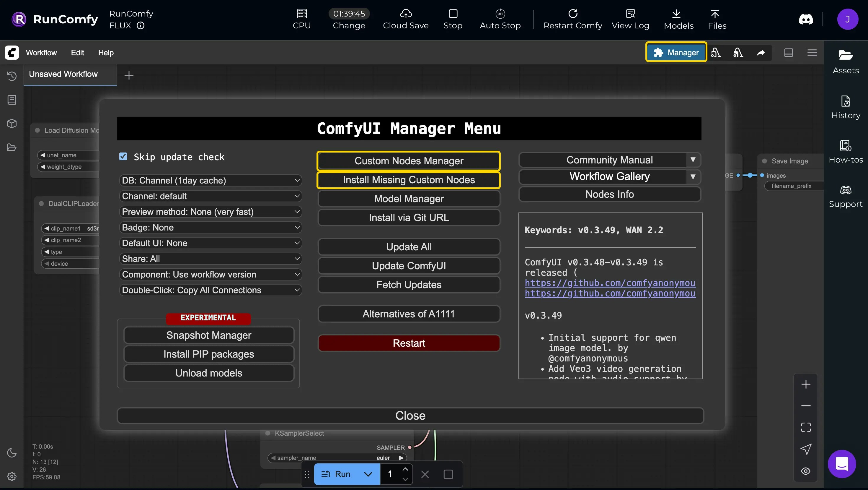868x490 pixels.
Task: Click the FLUX info icon
Action: click(x=141, y=26)
